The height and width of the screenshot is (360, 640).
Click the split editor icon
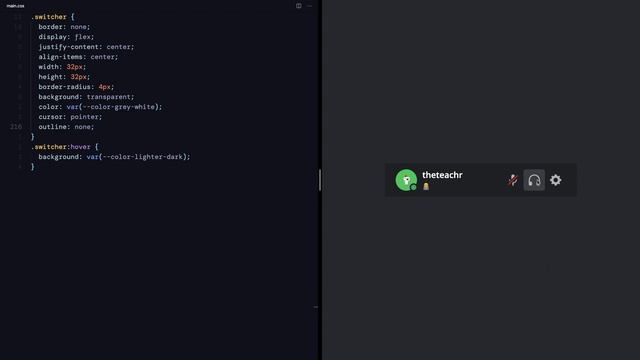pos(299,6)
